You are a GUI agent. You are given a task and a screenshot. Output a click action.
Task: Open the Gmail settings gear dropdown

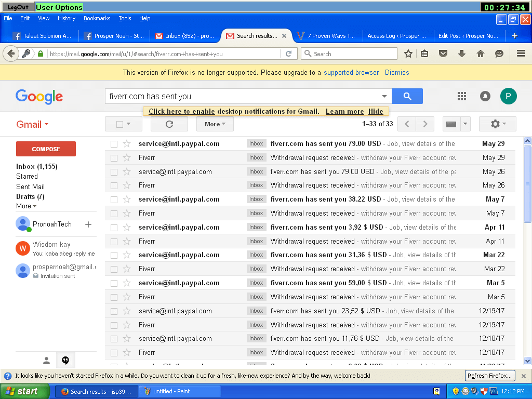tap(497, 124)
